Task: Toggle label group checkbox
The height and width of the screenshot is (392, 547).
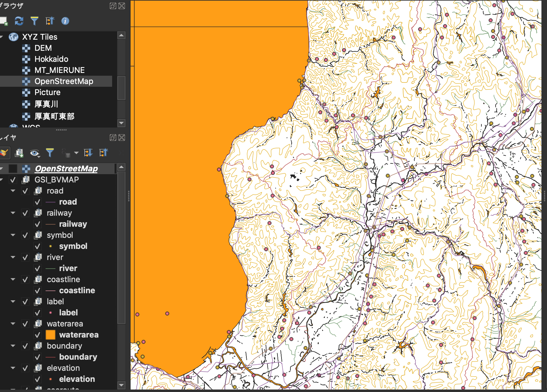Action: tap(25, 302)
